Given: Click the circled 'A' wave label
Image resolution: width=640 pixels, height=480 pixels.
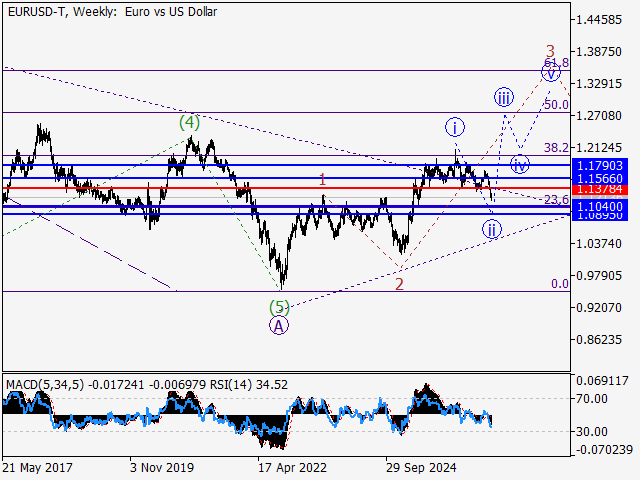Looking at the screenshot, I should (x=279, y=325).
